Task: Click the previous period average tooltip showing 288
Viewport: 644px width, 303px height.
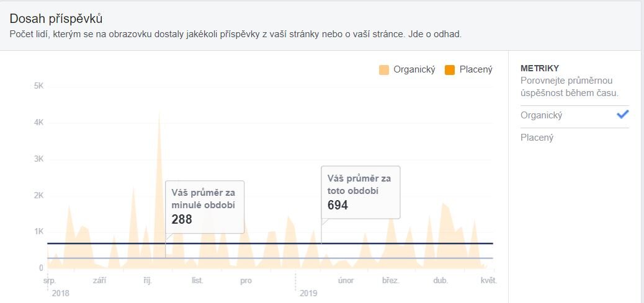Action: click(x=204, y=206)
